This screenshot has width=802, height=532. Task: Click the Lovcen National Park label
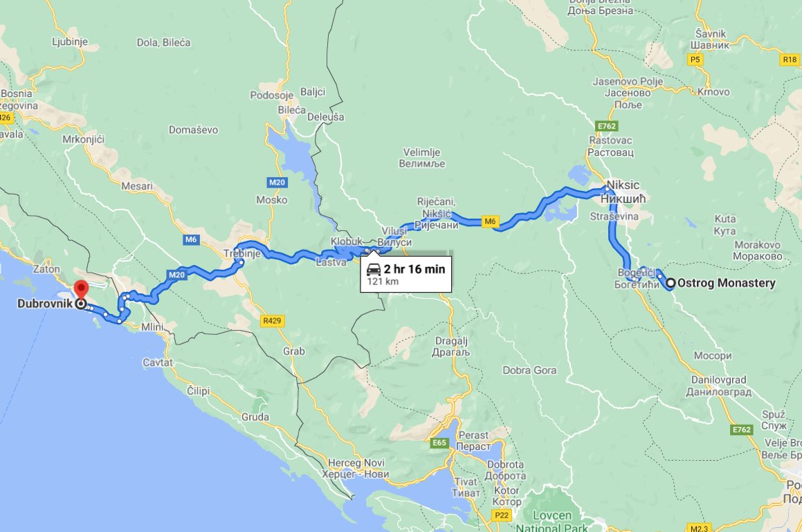coord(552,521)
